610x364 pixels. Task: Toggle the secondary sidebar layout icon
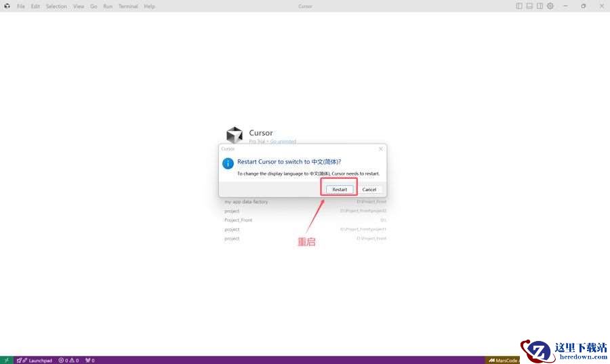pyautogui.click(x=540, y=6)
